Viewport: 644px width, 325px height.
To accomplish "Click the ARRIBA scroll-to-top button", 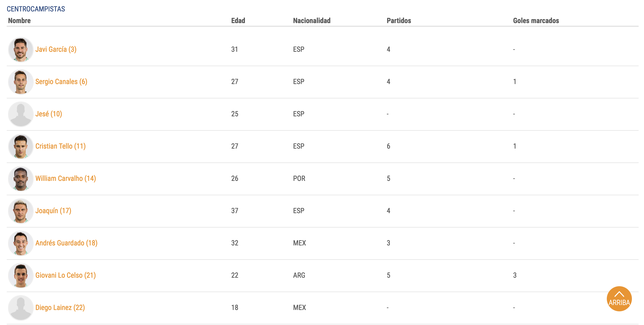I will (619, 299).
